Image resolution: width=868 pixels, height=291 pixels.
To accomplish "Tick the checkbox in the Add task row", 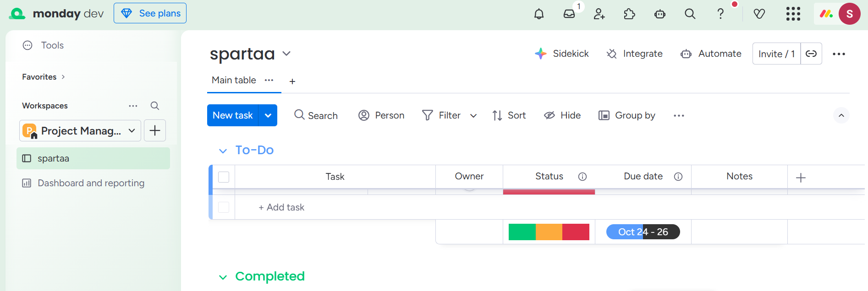I will 224,207.
